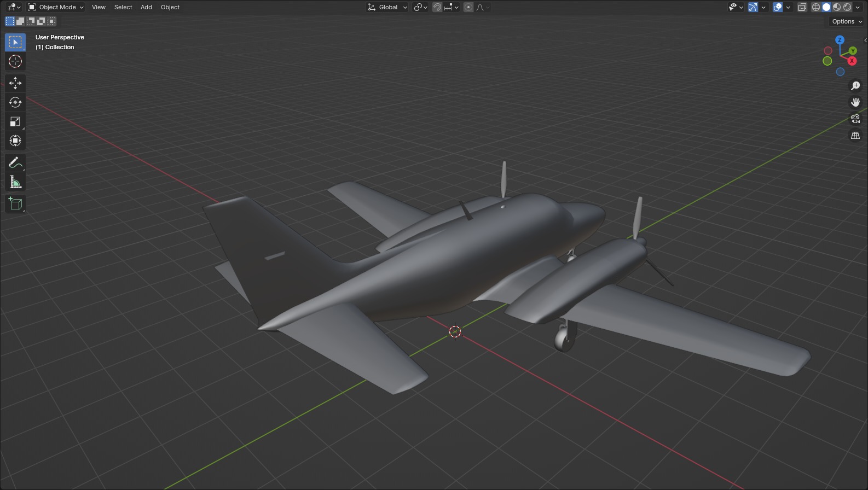Open the shading options dropdown
Viewport: 868px width, 490px height.
[x=858, y=7]
